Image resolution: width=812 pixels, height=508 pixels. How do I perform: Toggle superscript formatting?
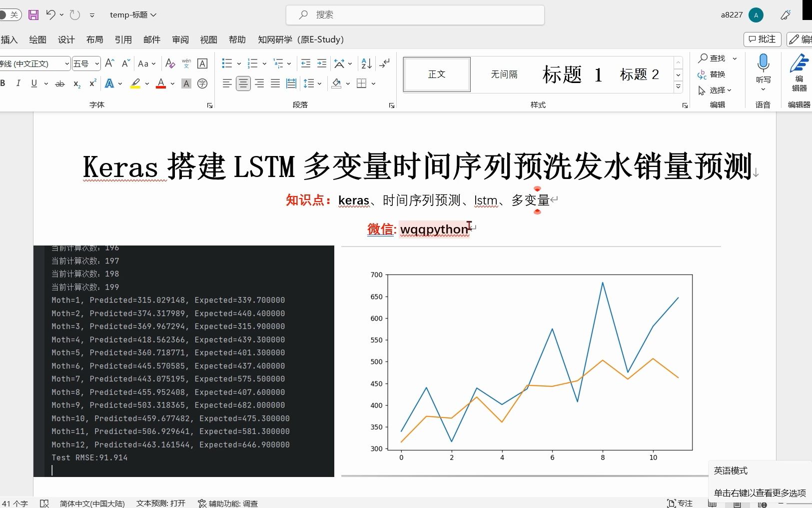[x=92, y=83]
